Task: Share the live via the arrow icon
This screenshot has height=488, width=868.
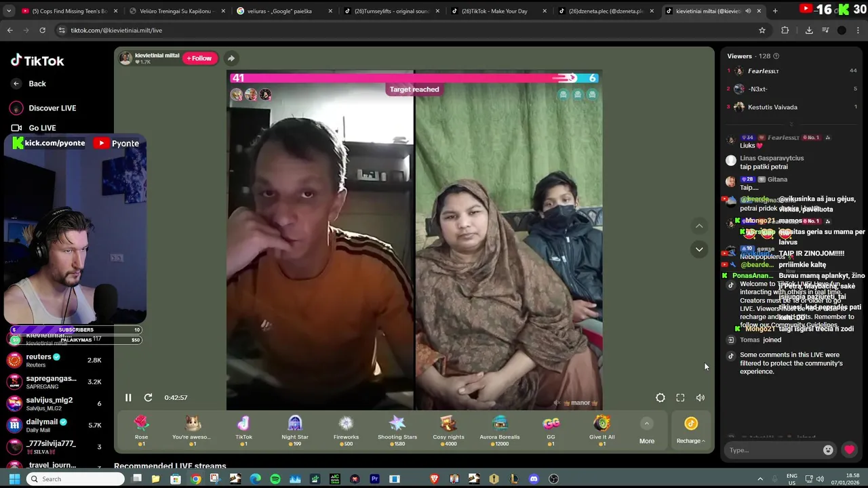Action: point(231,58)
